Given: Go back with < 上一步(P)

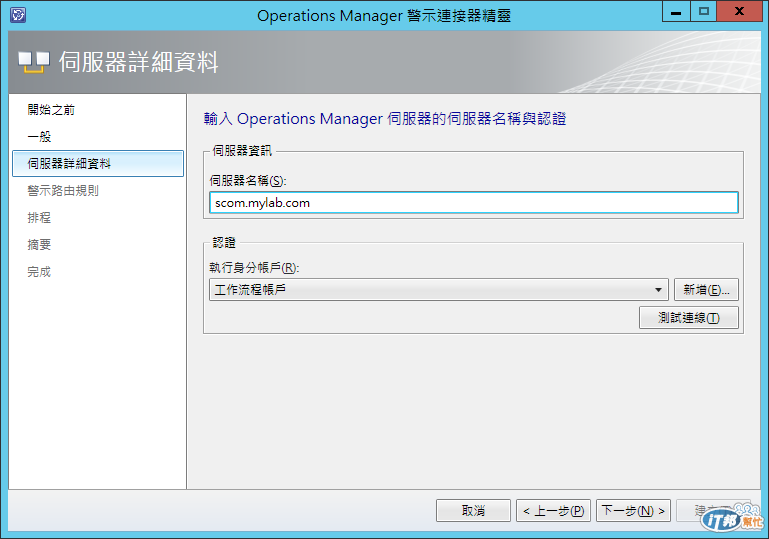Looking at the screenshot, I should [553, 511].
